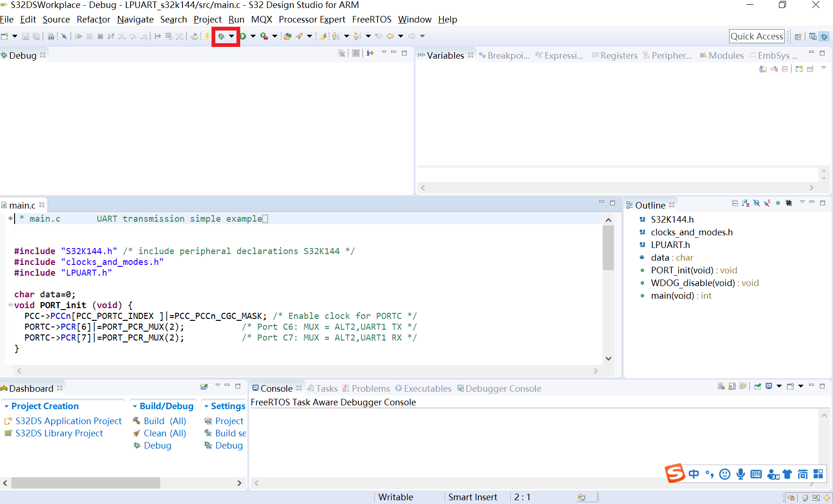Click the Back navigation arrow in toolbar
The image size is (833, 504).
pyautogui.click(x=390, y=36)
